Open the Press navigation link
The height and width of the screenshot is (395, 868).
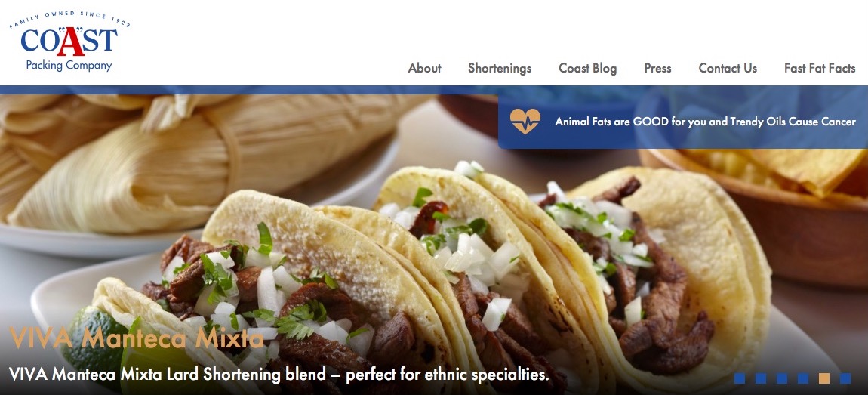[657, 68]
